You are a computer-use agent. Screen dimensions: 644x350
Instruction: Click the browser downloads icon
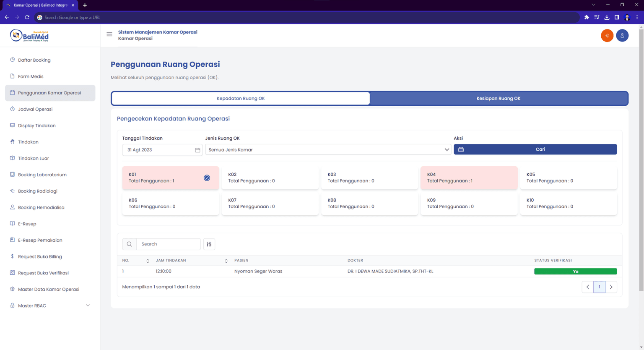[x=607, y=17]
